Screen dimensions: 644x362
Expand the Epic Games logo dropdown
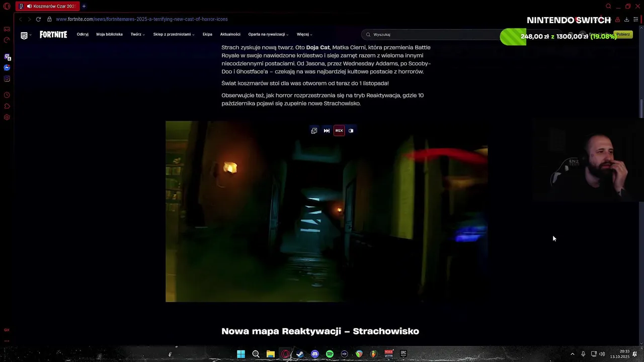[26, 35]
